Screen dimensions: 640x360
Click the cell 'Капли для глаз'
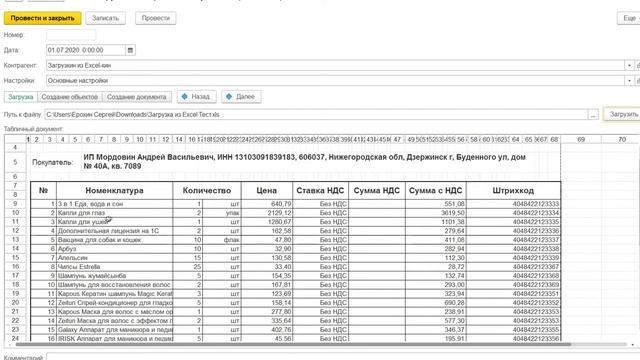point(114,213)
